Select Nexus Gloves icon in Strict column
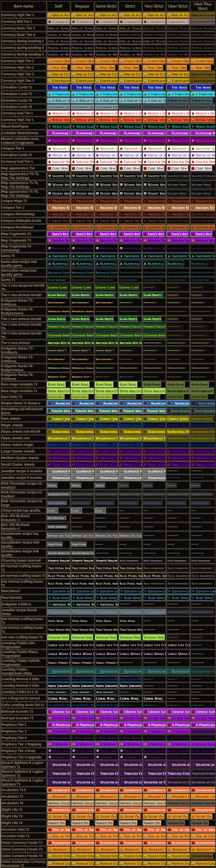 pyautogui.click(x=121, y=126)
